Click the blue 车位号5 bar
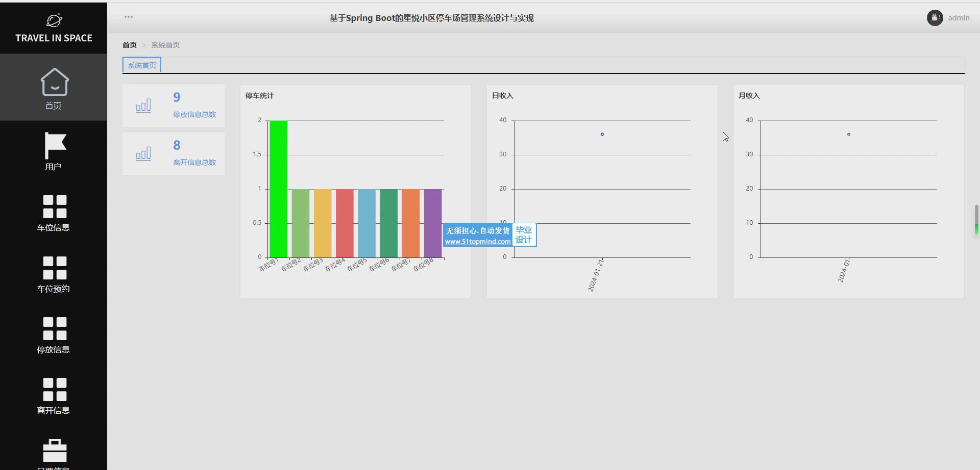Image resolution: width=980 pixels, height=470 pixels. [366, 223]
